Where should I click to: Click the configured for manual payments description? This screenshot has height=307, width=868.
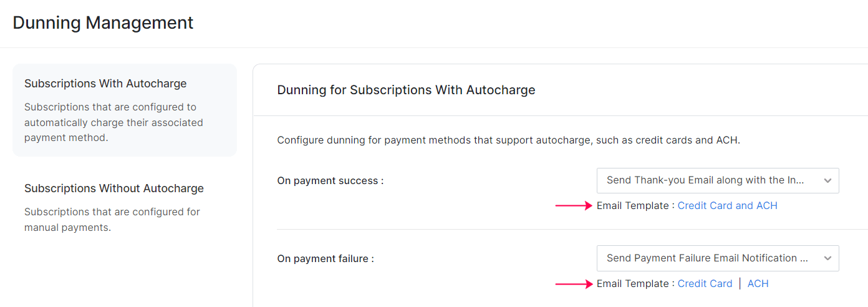[x=112, y=220]
